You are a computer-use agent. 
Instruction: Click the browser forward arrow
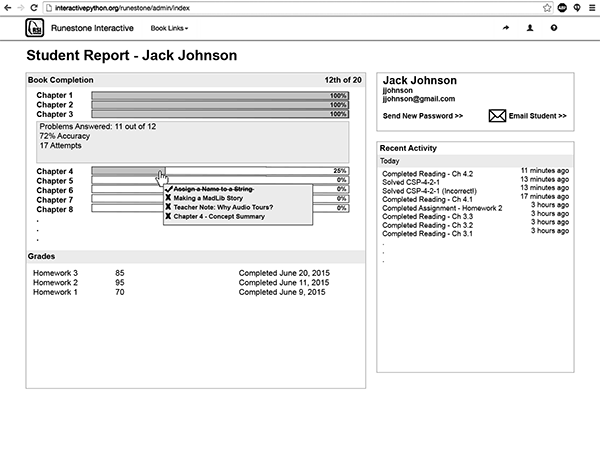(21, 8)
